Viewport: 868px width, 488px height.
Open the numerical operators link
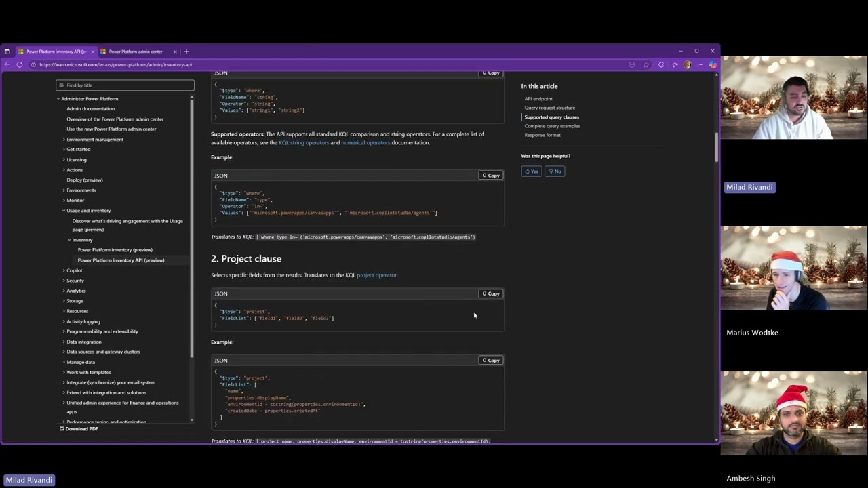click(x=366, y=142)
